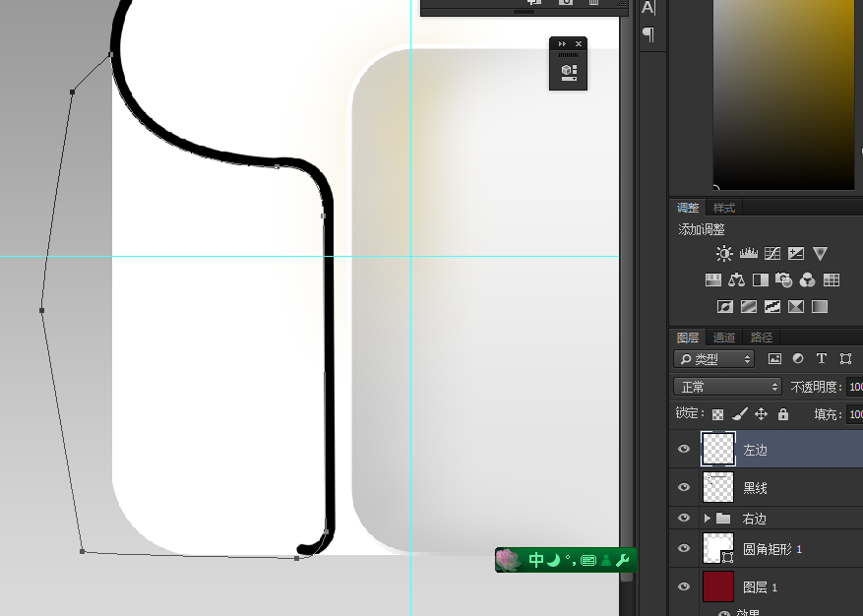The image size is (863, 616).
Task: Add a Black & White adjustment
Action: (760, 280)
